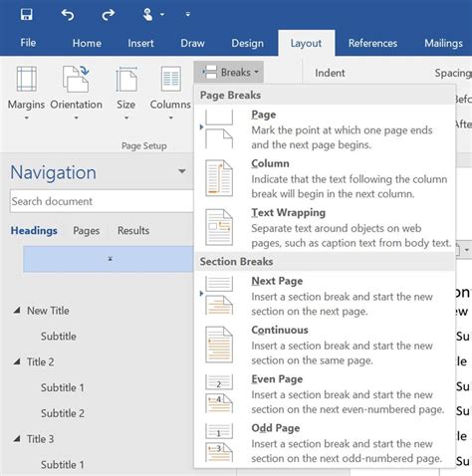
Task: Open Navigation pane options arrow
Action: 182,171
